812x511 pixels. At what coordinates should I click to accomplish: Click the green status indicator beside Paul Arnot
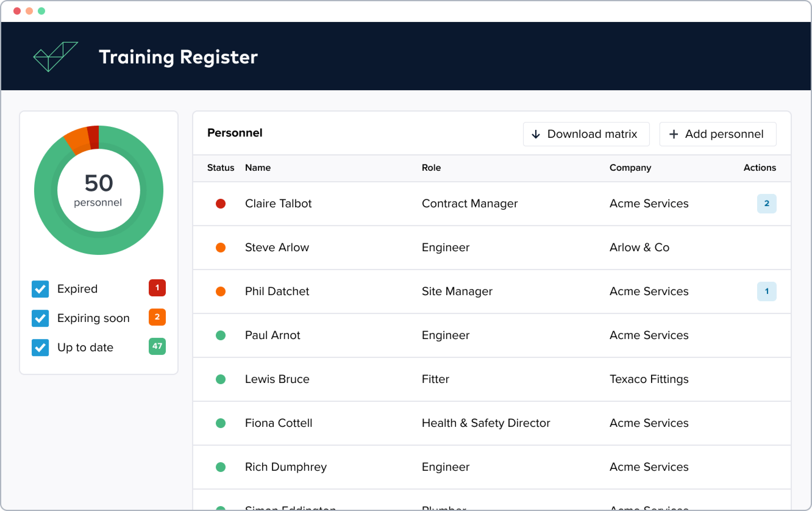pyautogui.click(x=221, y=335)
